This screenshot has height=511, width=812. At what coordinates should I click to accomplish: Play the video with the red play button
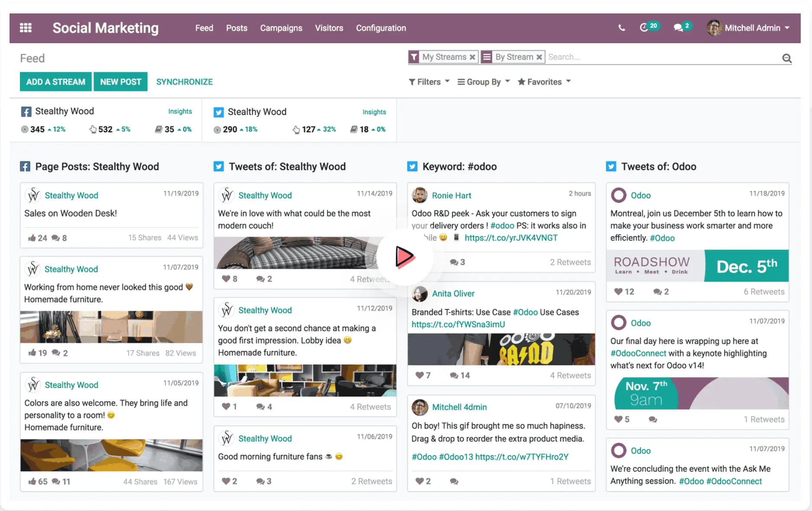pyautogui.click(x=405, y=257)
